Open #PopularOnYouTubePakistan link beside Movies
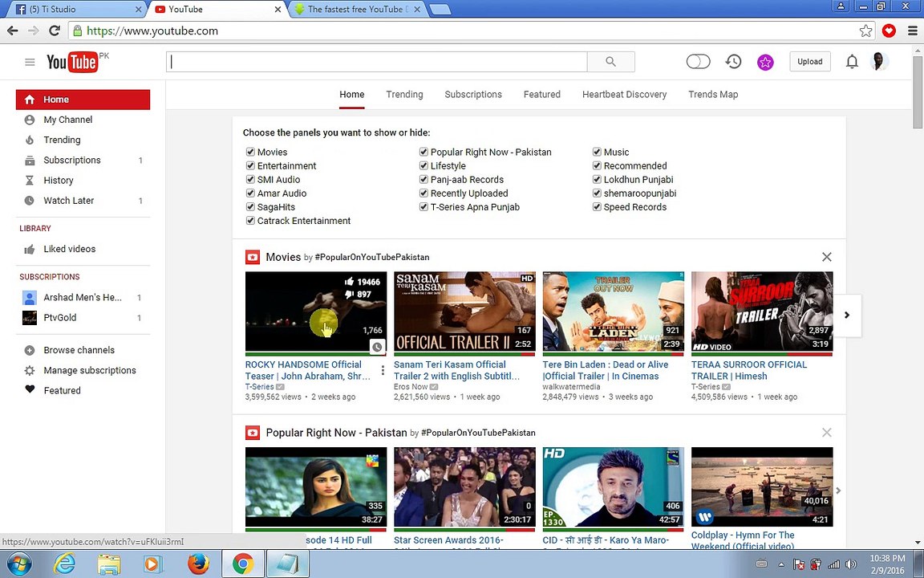 (372, 257)
